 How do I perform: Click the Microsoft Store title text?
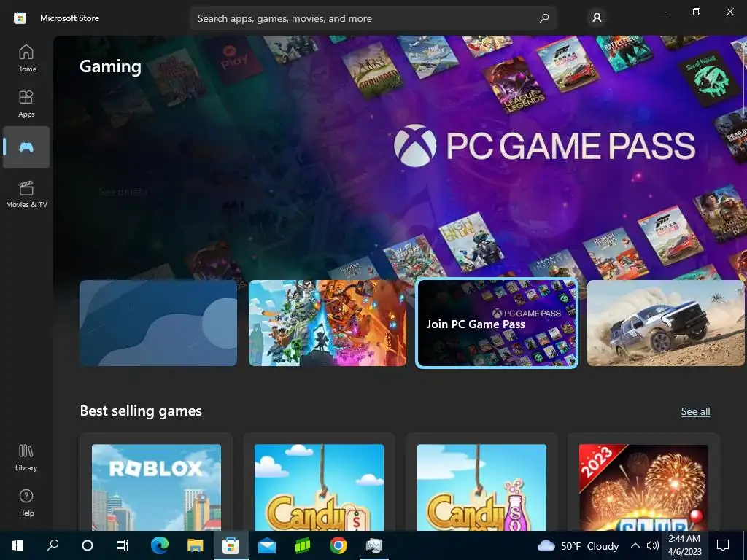tap(69, 18)
